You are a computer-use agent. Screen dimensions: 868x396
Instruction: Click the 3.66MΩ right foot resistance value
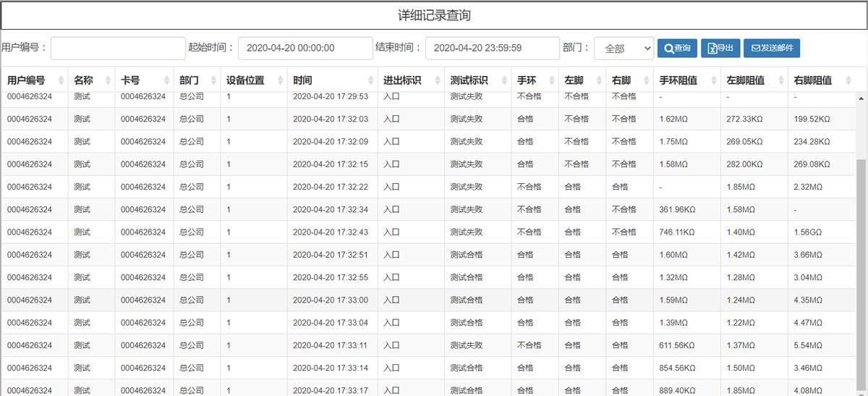pos(808,255)
